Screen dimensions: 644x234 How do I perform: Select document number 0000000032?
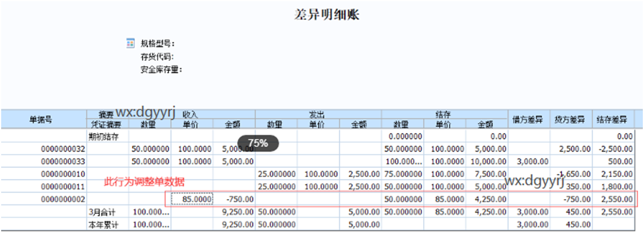[x=63, y=149]
